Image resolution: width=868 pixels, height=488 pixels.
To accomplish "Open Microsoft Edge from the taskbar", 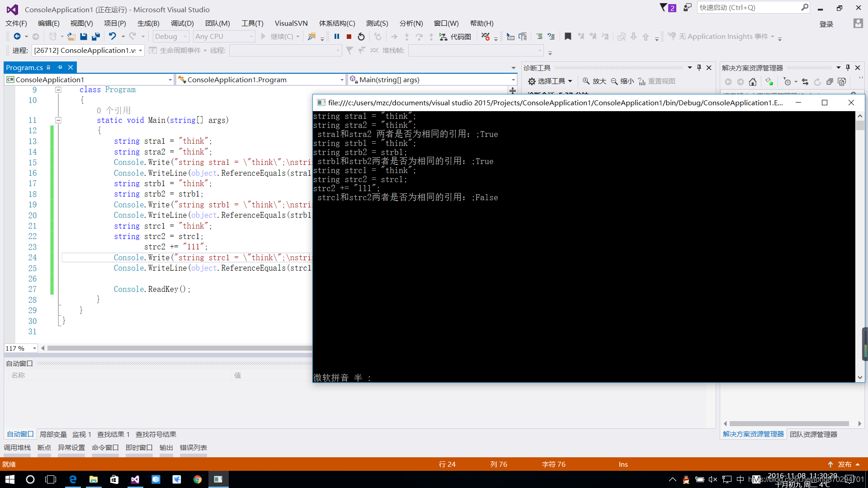I will (x=73, y=479).
